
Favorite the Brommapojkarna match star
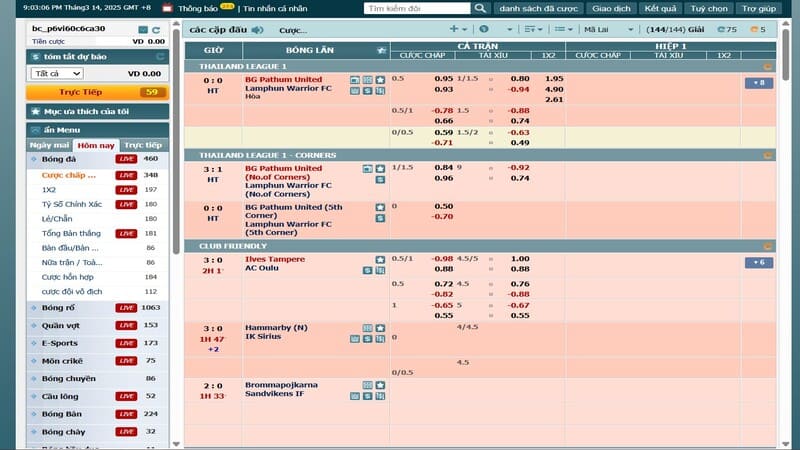(x=380, y=385)
